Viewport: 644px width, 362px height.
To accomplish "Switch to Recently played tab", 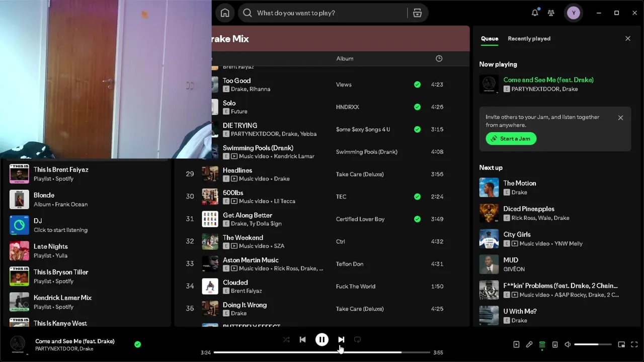I will (x=529, y=39).
